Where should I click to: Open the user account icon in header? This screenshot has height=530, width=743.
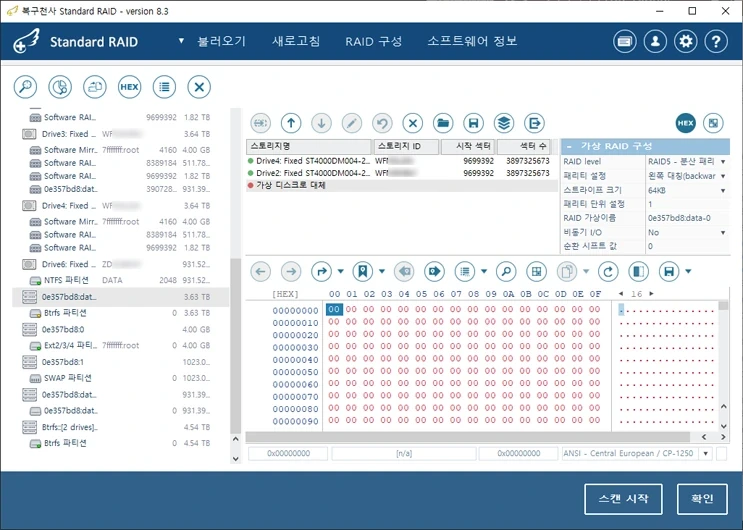coord(655,42)
